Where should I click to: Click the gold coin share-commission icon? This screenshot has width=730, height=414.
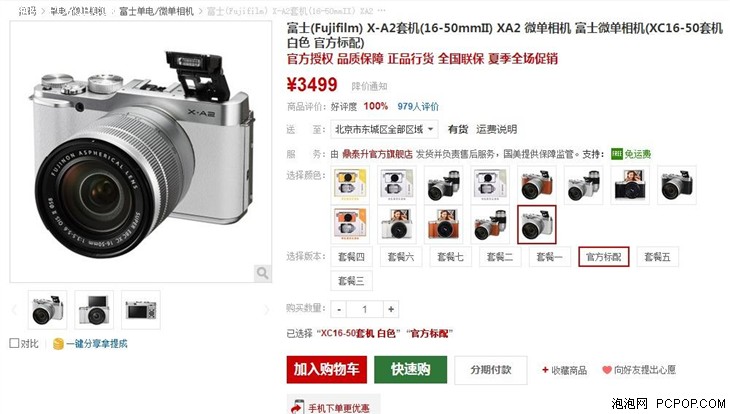click(x=58, y=344)
